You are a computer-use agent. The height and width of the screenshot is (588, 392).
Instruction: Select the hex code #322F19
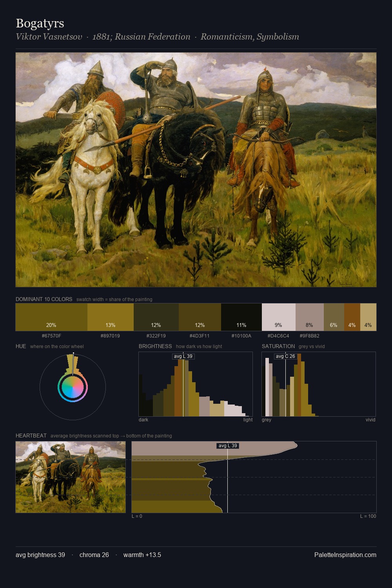[156, 336]
